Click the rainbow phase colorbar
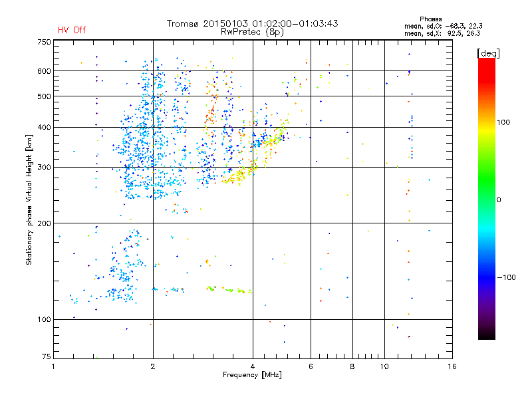Screen dimensions: 532x399 tap(487, 198)
